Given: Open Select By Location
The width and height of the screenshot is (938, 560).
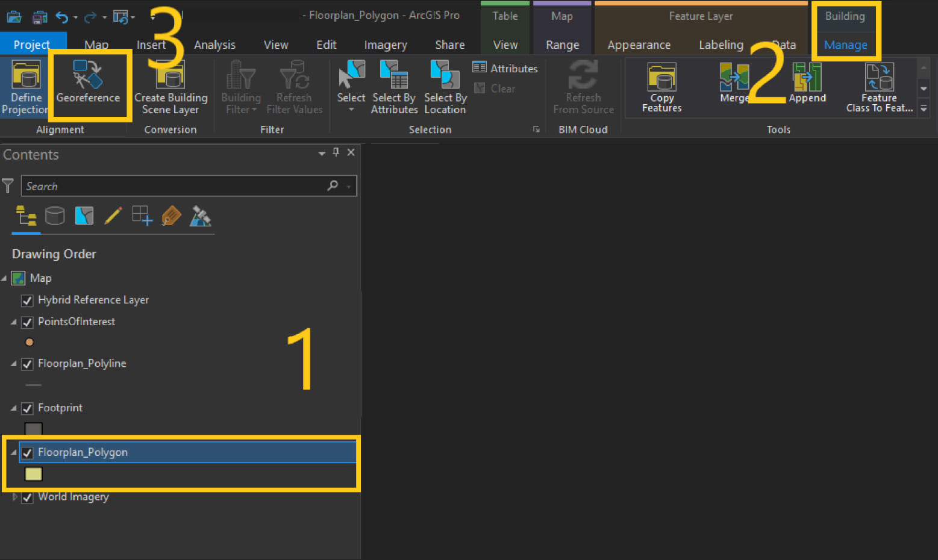Looking at the screenshot, I should tap(445, 87).
